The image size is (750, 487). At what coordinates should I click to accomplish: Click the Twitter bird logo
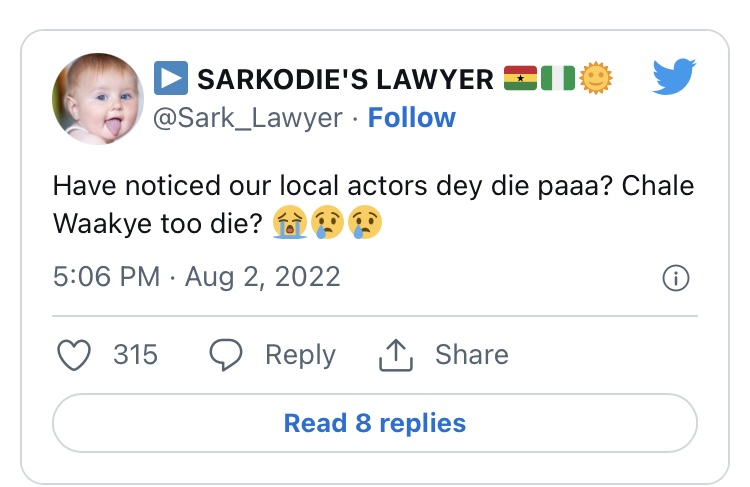(673, 77)
